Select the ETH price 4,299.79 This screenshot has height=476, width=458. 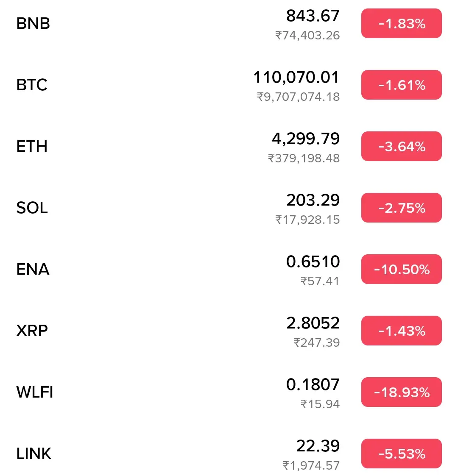tap(305, 139)
